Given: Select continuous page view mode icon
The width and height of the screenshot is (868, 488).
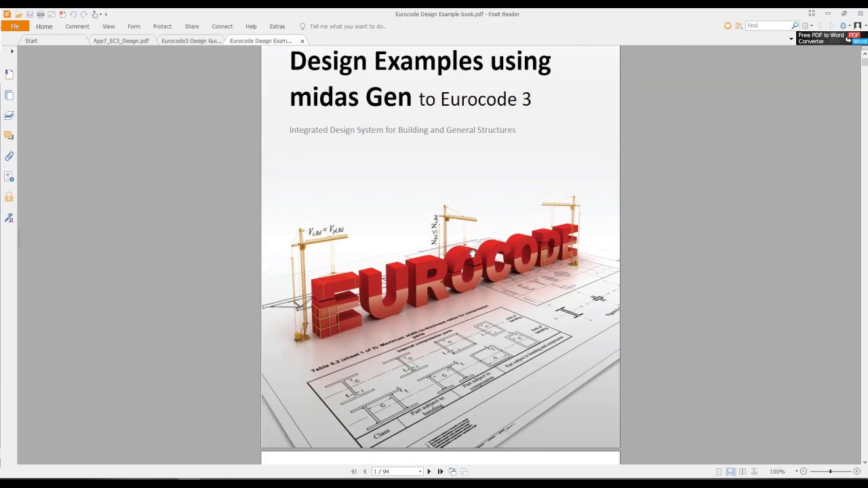Looking at the screenshot, I should tap(730, 471).
